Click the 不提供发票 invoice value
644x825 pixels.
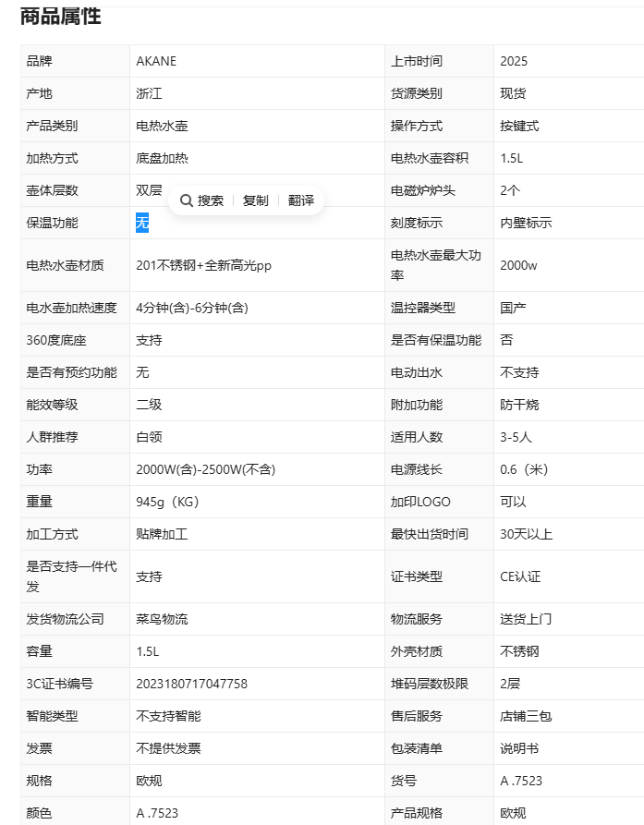pyautogui.click(x=168, y=748)
